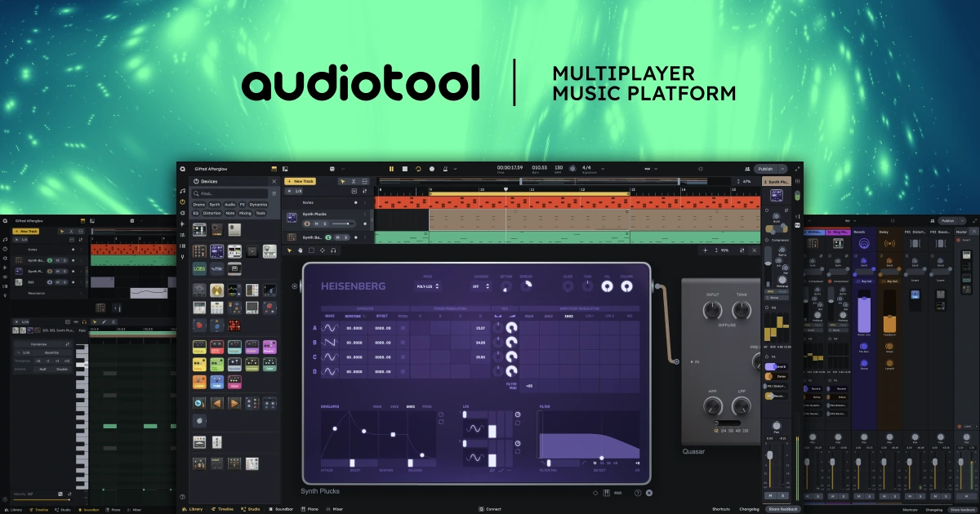980x514 pixels.
Task: Pick the LOBS device thumbnail
Action: tap(199, 268)
